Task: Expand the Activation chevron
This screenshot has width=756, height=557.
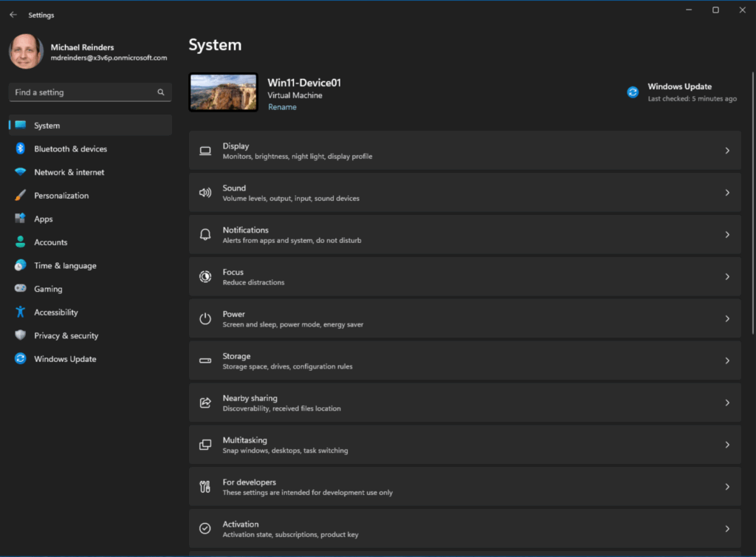Action: pyautogui.click(x=727, y=528)
